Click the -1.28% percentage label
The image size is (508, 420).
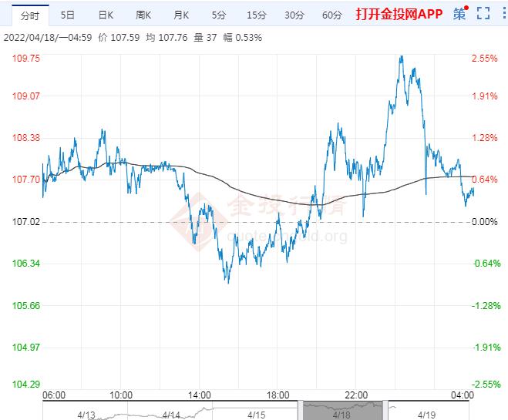pos(486,306)
